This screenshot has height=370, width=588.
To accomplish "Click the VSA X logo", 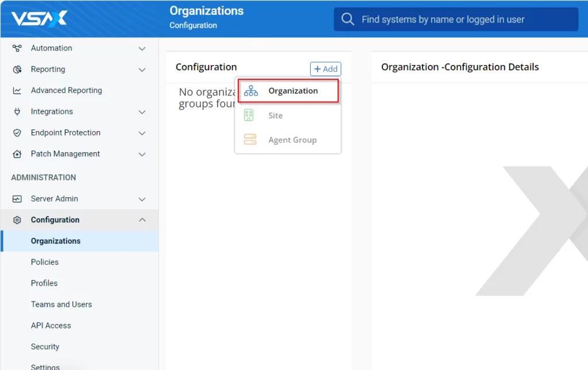I will 39,19.
